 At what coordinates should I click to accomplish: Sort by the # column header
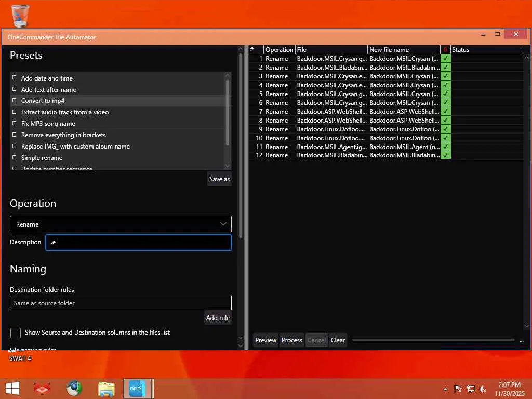[x=256, y=49]
